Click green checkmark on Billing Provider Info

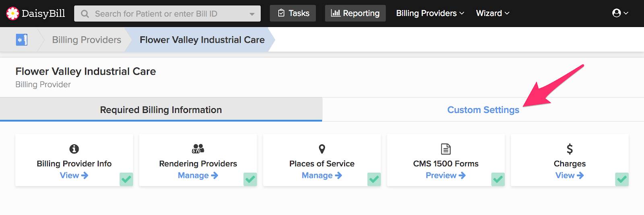126,179
